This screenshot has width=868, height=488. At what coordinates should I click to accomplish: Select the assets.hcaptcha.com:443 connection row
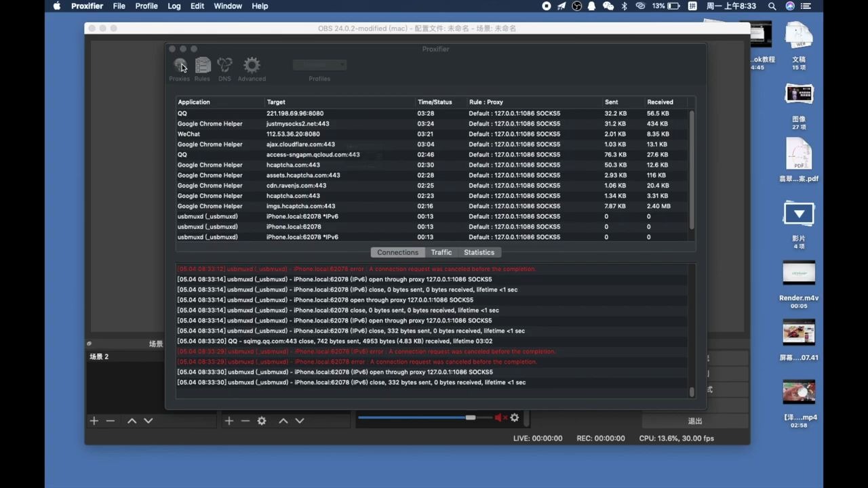pyautogui.click(x=432, y=175)
